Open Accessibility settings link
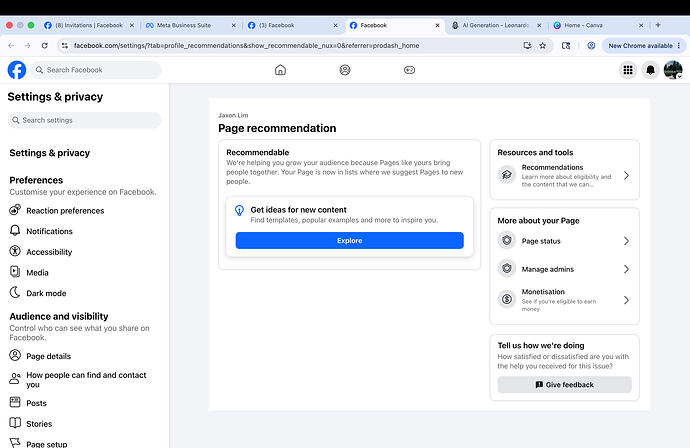Image resolution: width=690 pixels, height=448 pixels. (x=49, y=252)
